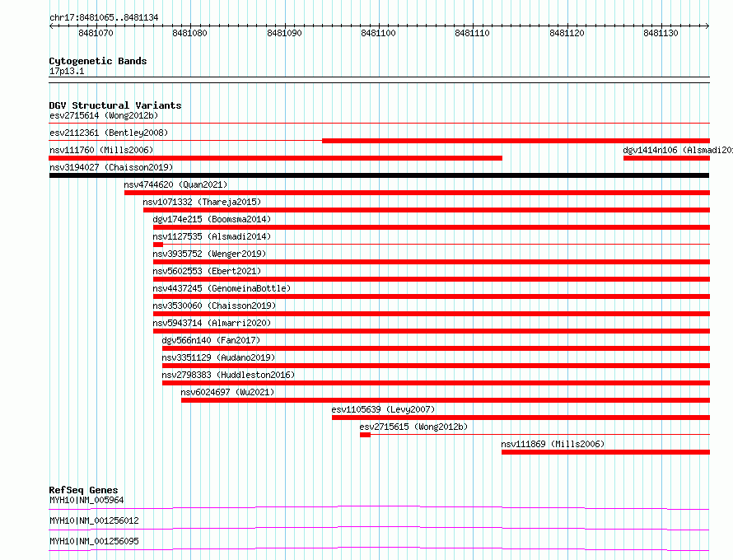Click the DGV Structural Variants track heading

pyautogui.click(x=115, y=105)
